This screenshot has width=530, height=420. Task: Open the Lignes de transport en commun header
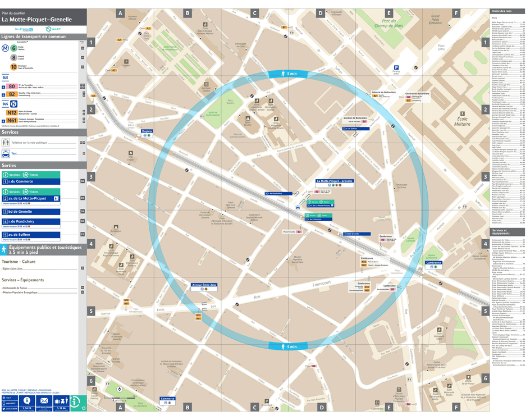pos(34,36)
